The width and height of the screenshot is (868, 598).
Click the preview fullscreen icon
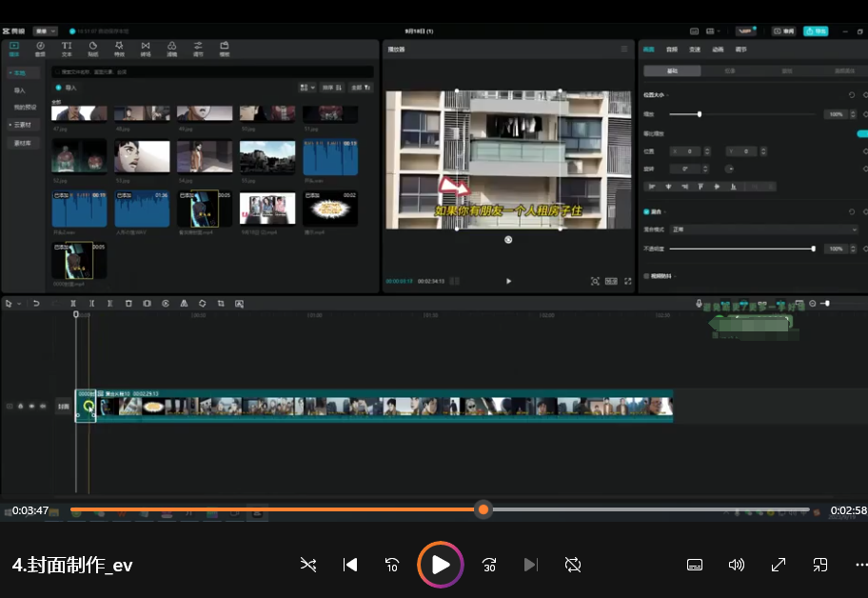tap(628, 281)
